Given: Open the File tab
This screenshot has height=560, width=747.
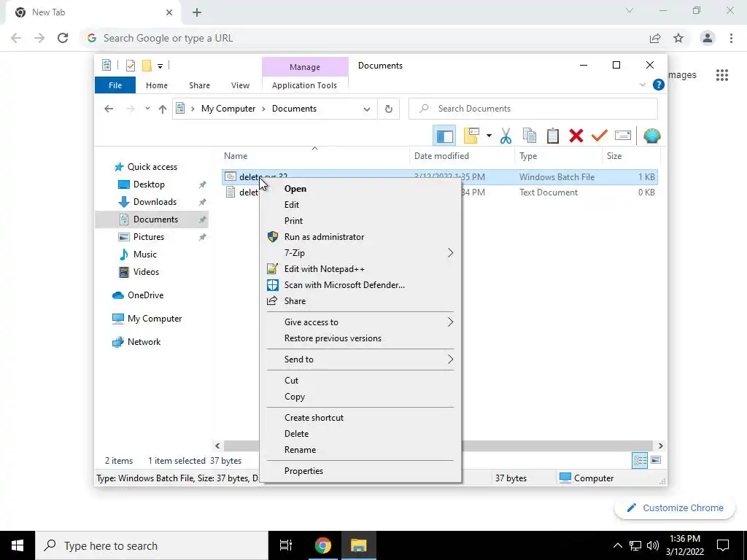Looking at the screenshot, I should point(115,85).
